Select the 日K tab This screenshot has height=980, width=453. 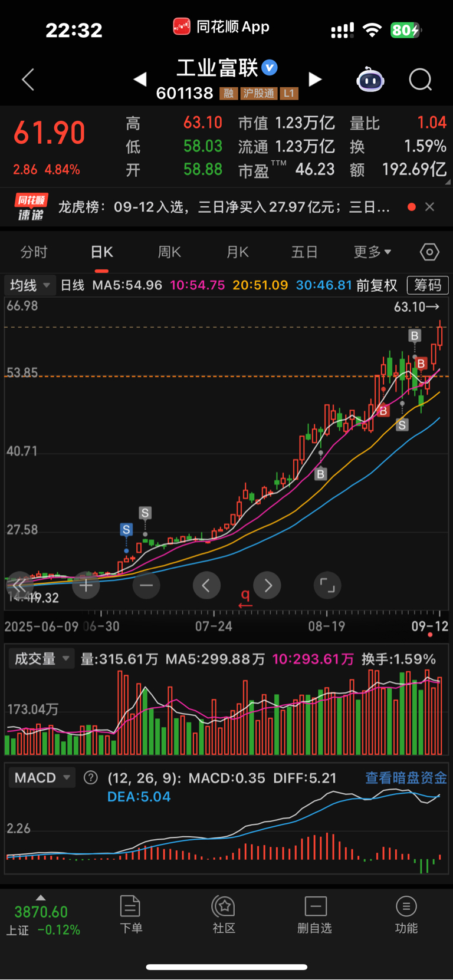pos(101,252)
